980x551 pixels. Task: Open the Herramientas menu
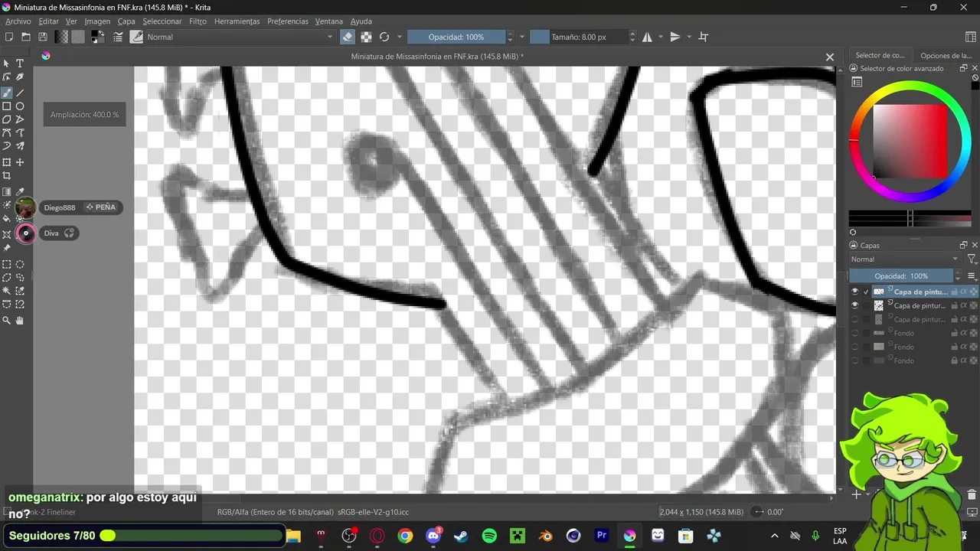tap(237, 21)
